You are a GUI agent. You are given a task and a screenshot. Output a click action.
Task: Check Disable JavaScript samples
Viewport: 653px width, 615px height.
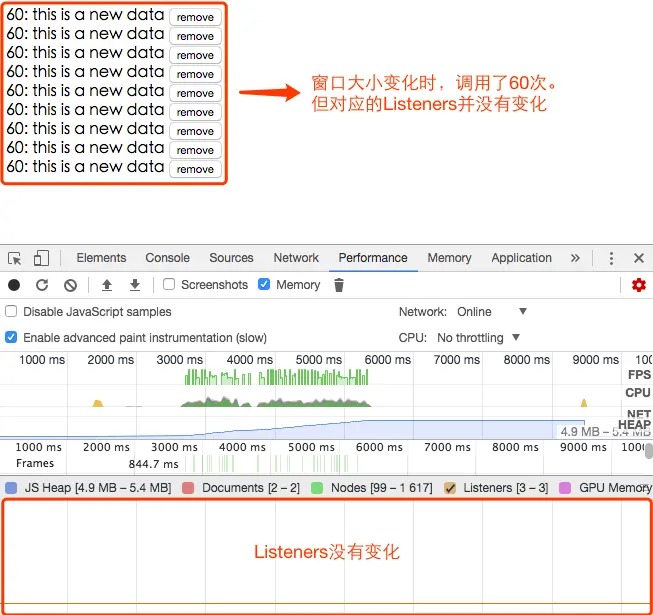tap(11, 311)
